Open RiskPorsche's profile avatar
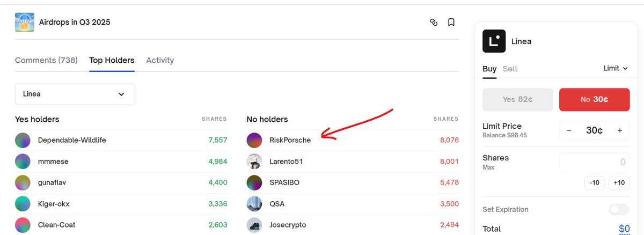Screen dimensions: 644x235 (254, 140)
